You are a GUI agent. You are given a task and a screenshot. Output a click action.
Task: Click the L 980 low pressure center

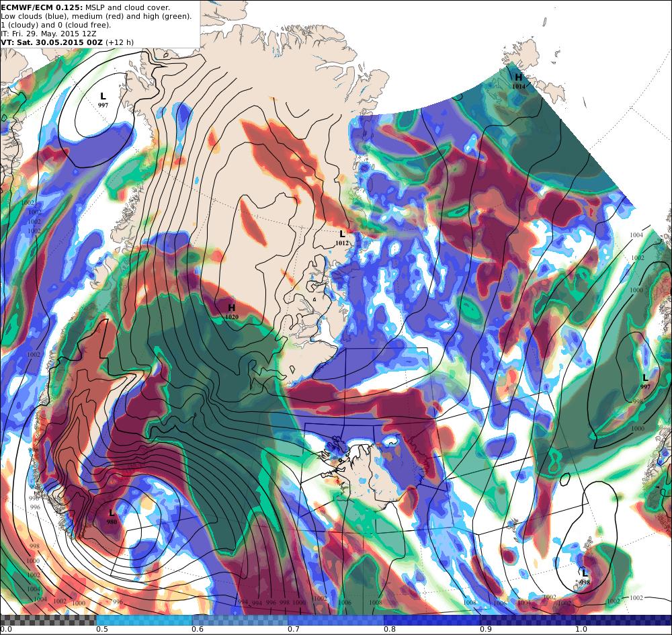[112, 516]
